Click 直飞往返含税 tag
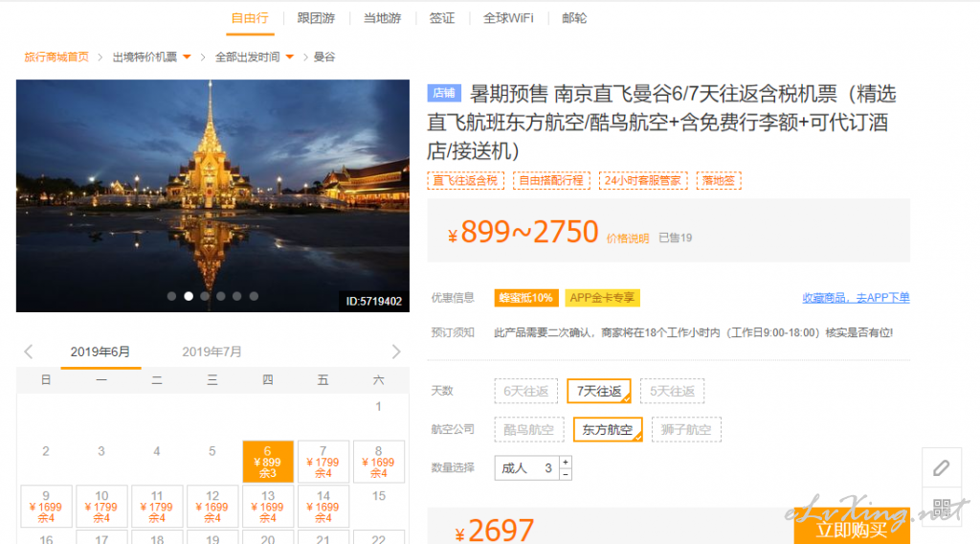This screenshot has height=544, width=980. click(466, 181)
